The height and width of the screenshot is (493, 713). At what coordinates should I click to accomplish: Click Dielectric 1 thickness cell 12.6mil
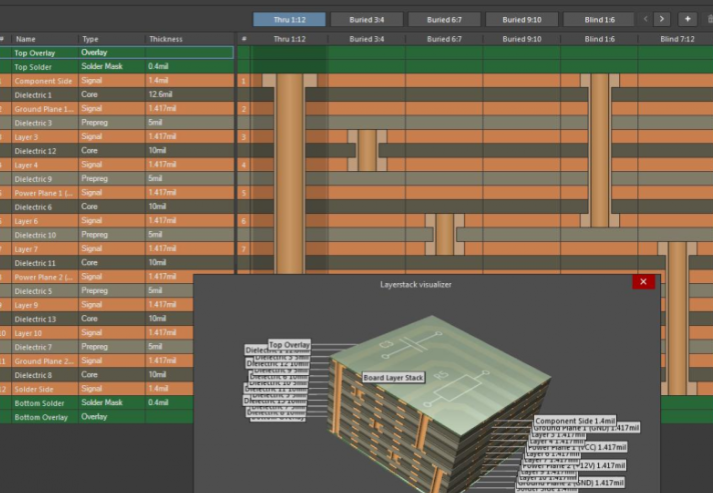click(x=161, y=94)
